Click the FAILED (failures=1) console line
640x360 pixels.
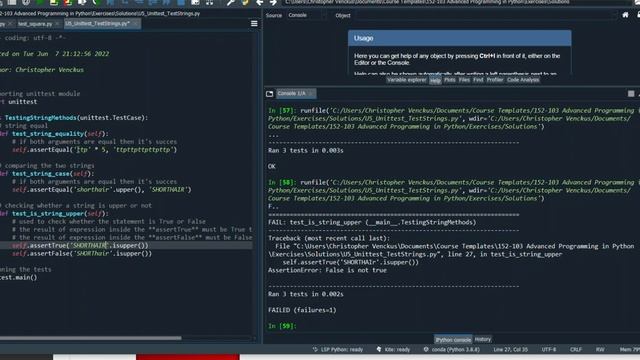click(x=302, y=310)
